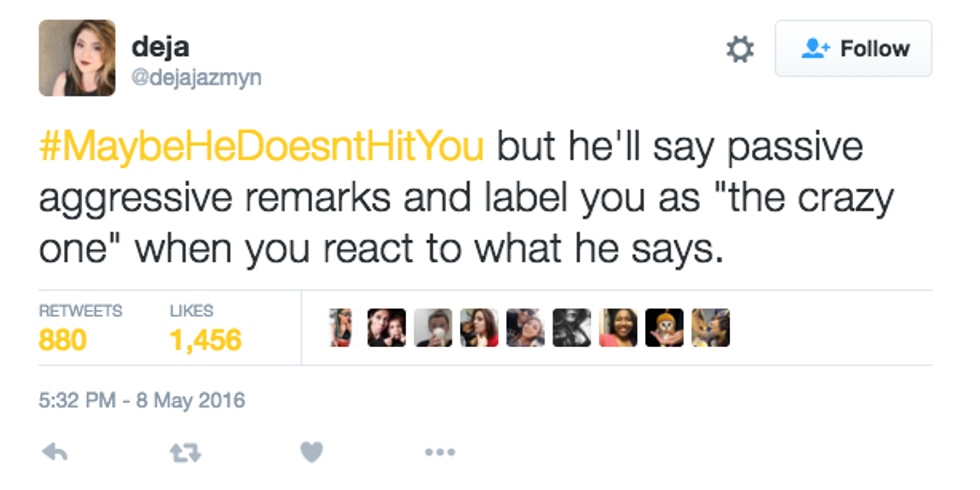Click the avatar of person kissing a dog
Viewport: 980px width, 490px height.
[711, 327]
